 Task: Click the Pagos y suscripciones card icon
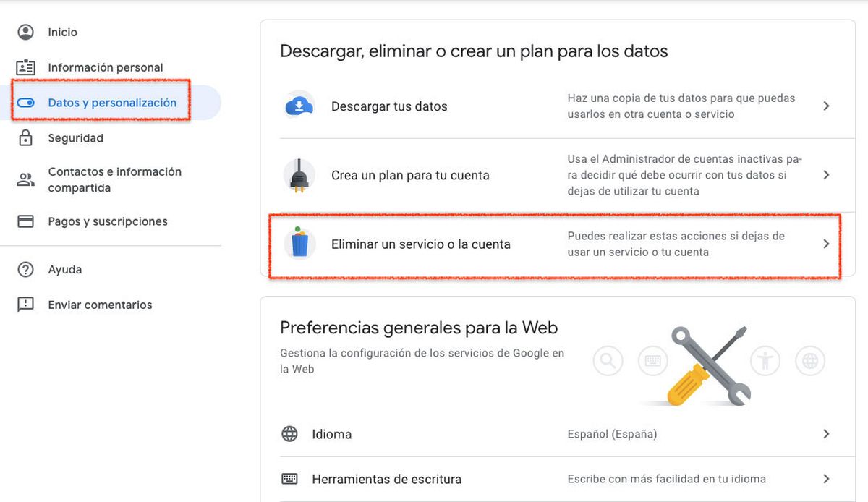click(26, 221)
